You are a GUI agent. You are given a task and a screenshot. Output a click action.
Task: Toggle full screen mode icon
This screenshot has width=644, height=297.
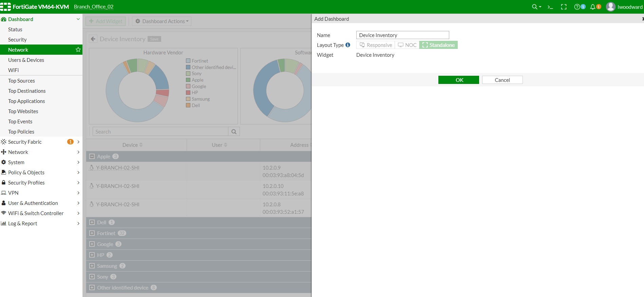(564, 7)
